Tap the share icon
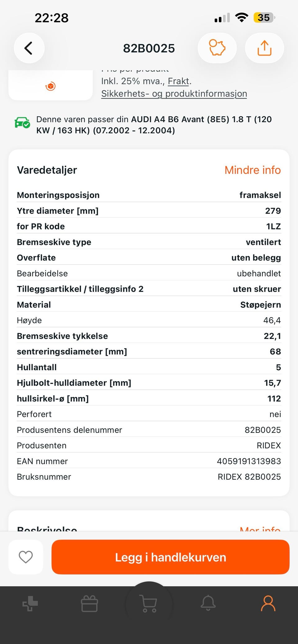The height and width of the screenshot is (644, 298). 264,48
